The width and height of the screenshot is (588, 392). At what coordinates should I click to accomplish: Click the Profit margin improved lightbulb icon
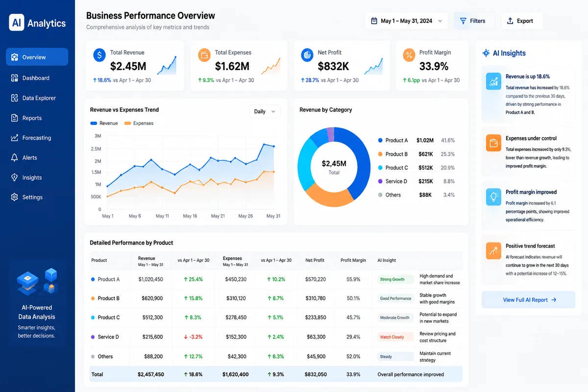pos(493,196)
